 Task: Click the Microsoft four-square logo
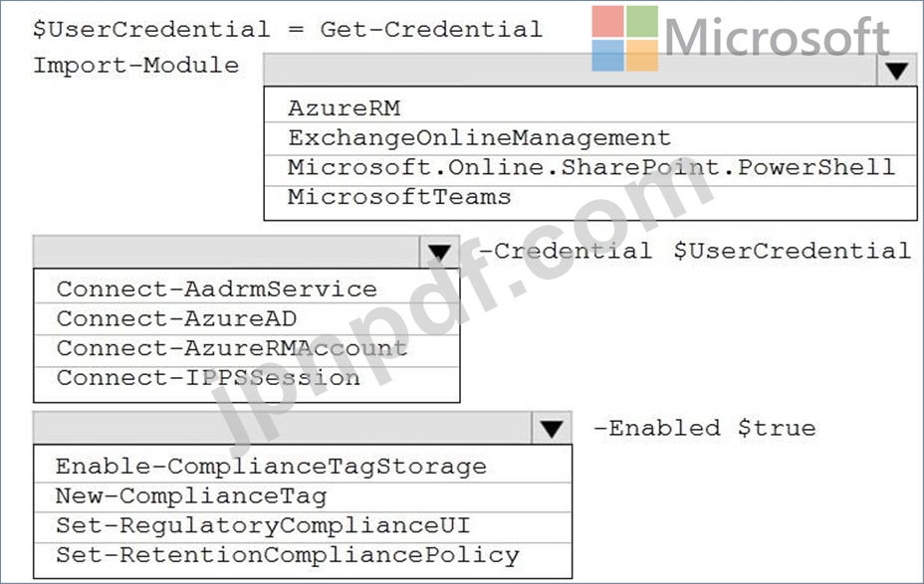click(x=624, y=38)
